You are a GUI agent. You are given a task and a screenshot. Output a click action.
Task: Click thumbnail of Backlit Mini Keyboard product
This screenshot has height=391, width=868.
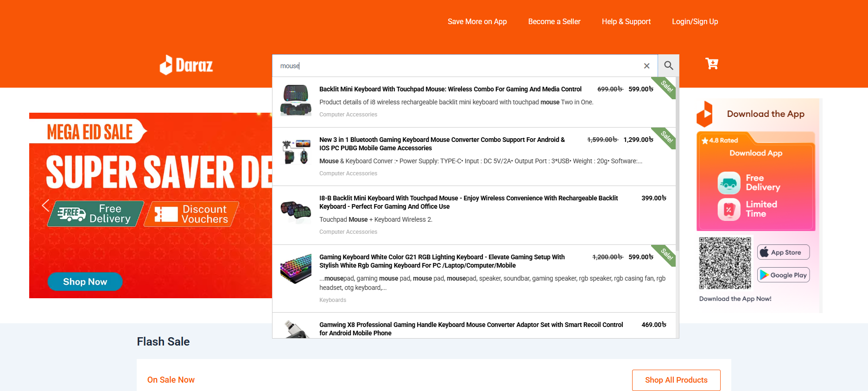click(x=296, y=100)
